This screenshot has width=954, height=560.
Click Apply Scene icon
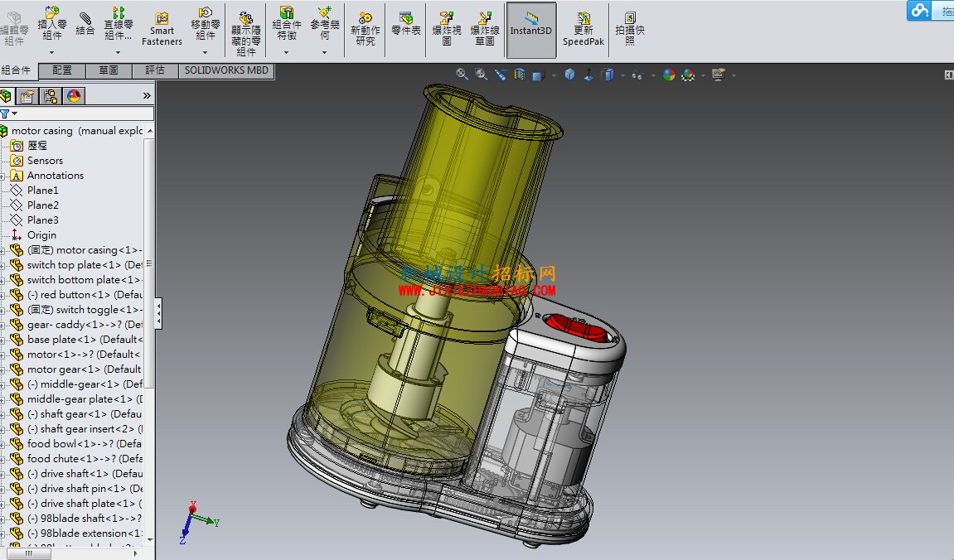tap(688, 75)
